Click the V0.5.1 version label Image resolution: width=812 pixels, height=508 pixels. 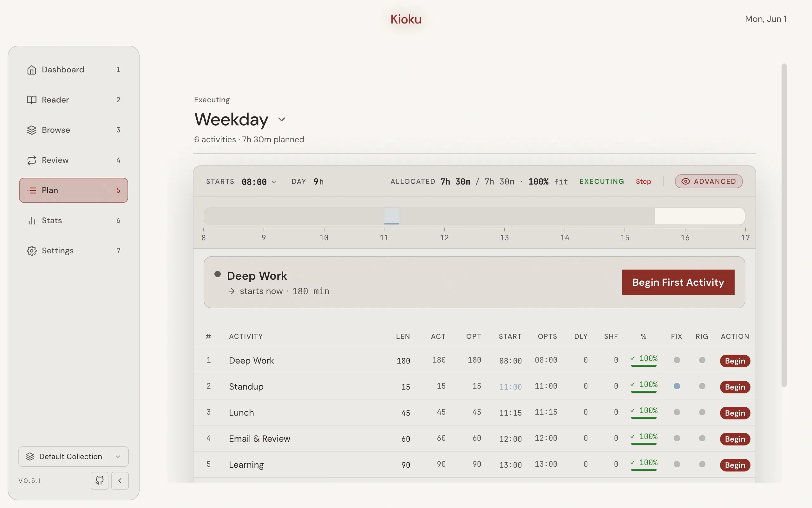click(x=29, y=481)
